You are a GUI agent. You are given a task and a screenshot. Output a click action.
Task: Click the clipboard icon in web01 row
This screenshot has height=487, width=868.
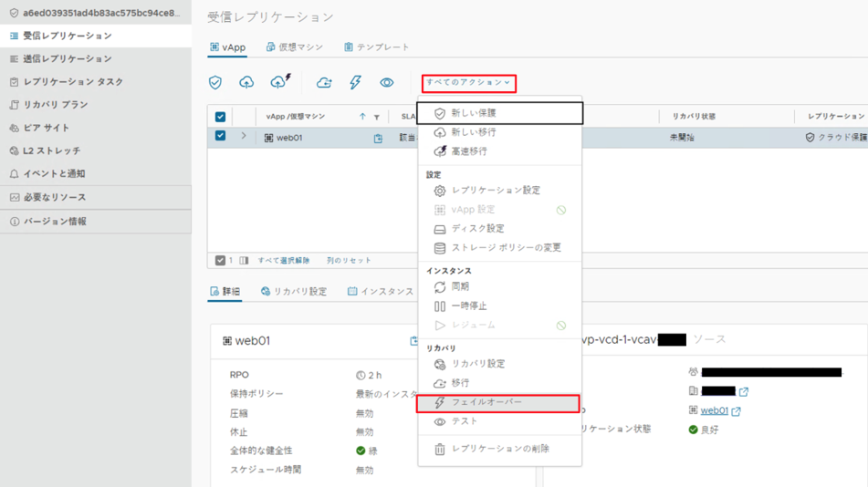[x=378, y=139]
